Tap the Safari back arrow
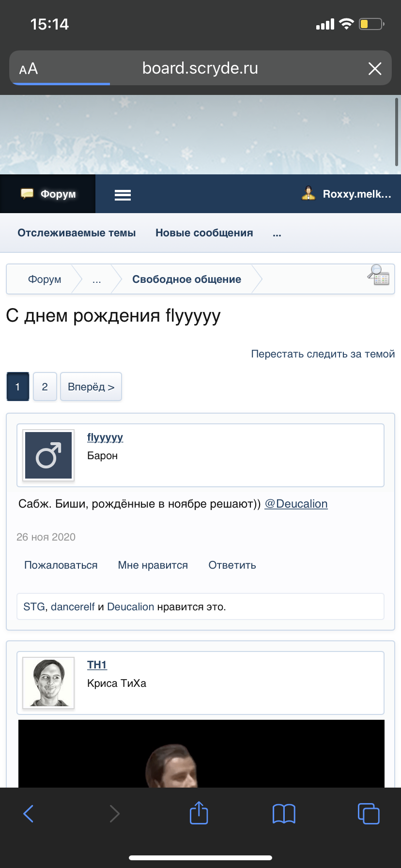 (x=29, y=814)
